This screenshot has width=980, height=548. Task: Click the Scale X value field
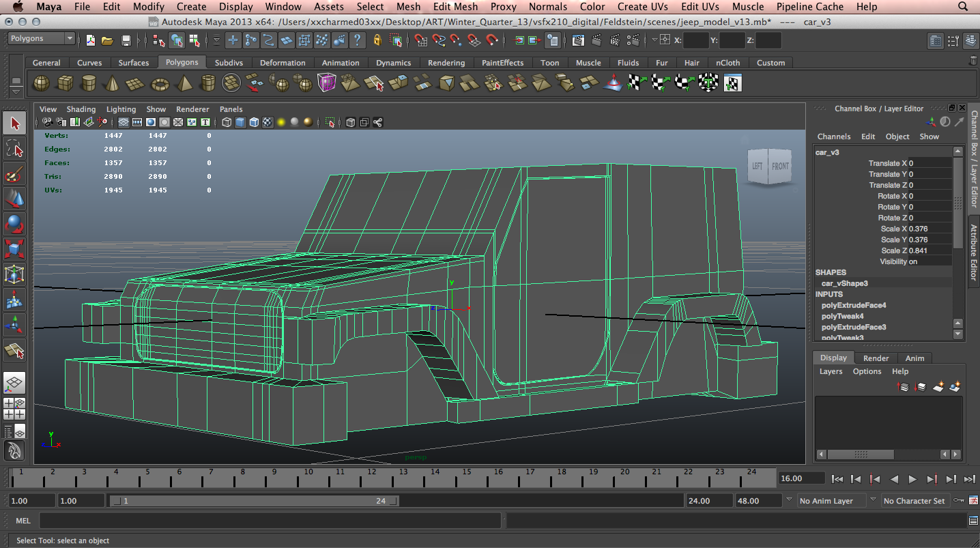coord(929,229)
